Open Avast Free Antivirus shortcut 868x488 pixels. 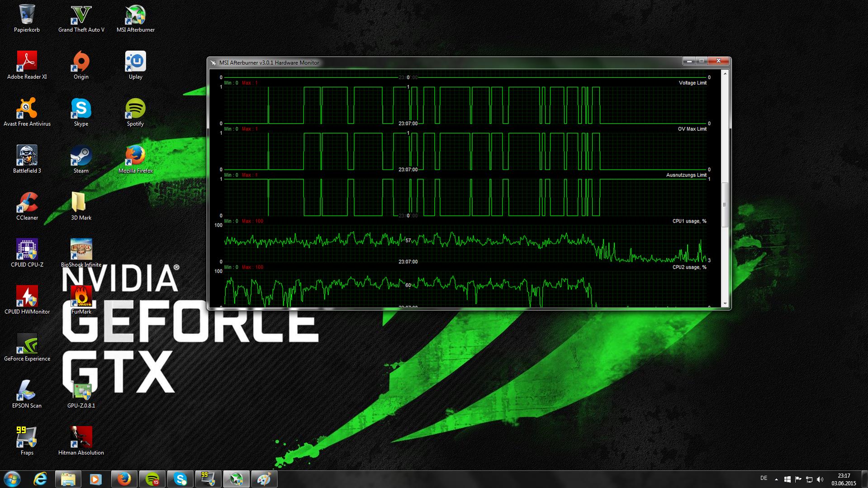coord(27,113)
